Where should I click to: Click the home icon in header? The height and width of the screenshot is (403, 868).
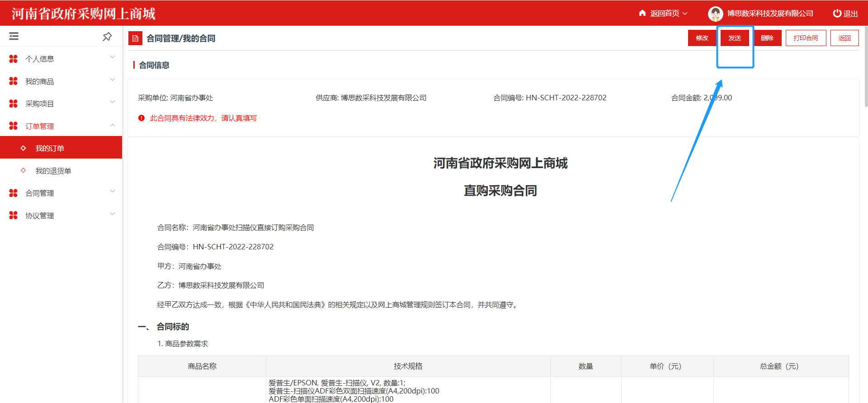(642, 13)
